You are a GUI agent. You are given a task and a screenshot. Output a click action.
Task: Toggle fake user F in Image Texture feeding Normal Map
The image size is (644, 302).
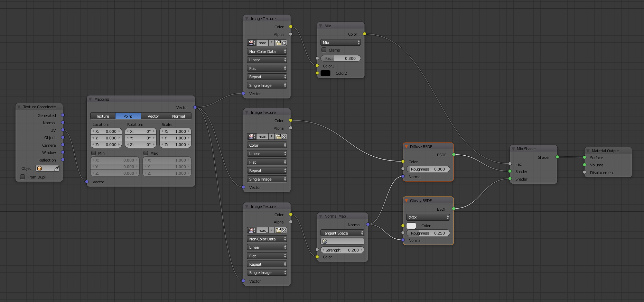[271, 230]
